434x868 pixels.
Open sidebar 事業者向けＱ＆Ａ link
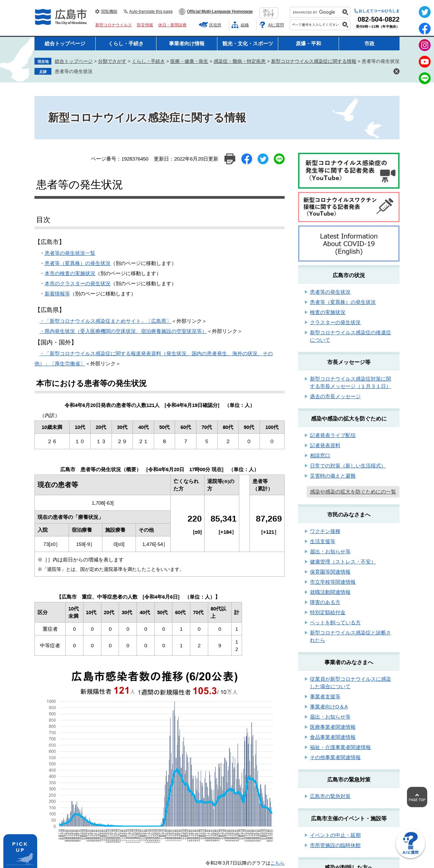click(329, 707)
